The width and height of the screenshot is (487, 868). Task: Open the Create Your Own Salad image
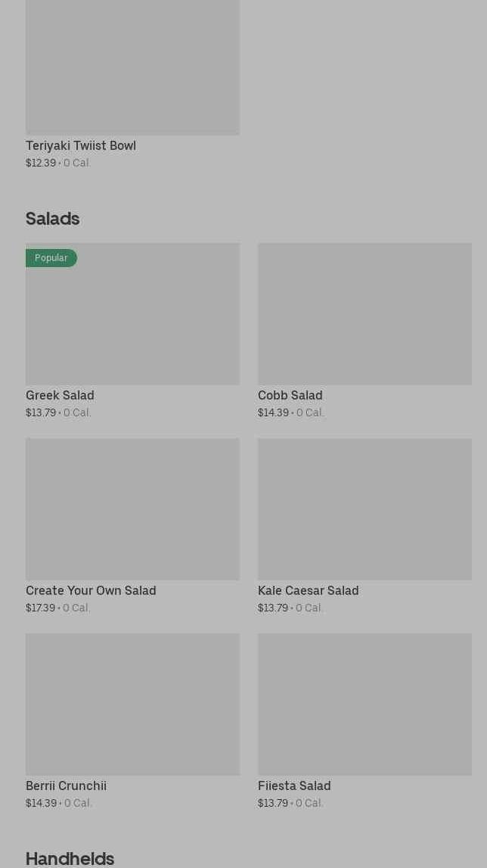point(132,509)
